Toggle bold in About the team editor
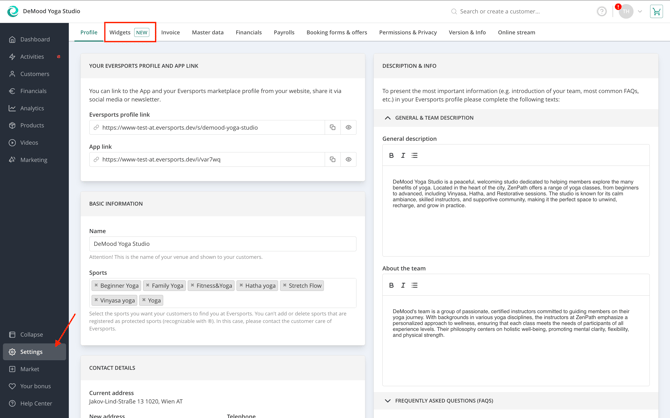 (x=391, y=286)
